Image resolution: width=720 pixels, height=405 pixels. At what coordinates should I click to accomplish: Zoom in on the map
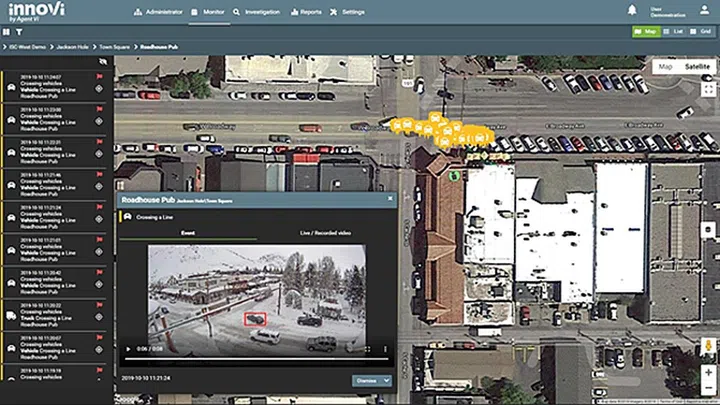pyautogui.click(x=707, y=372)
